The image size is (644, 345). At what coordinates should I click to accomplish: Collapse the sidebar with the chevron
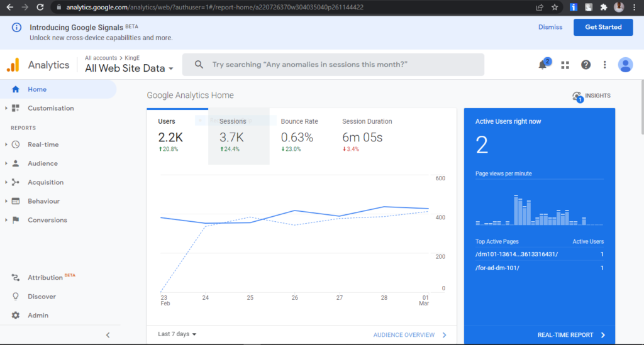[108, 335]
